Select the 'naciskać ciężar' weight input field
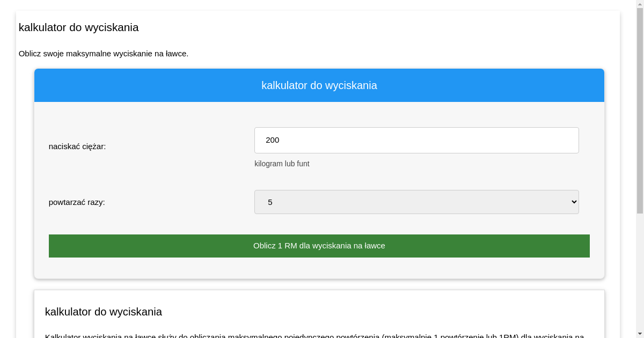The image size is (644, 338). tap(416, 140)
